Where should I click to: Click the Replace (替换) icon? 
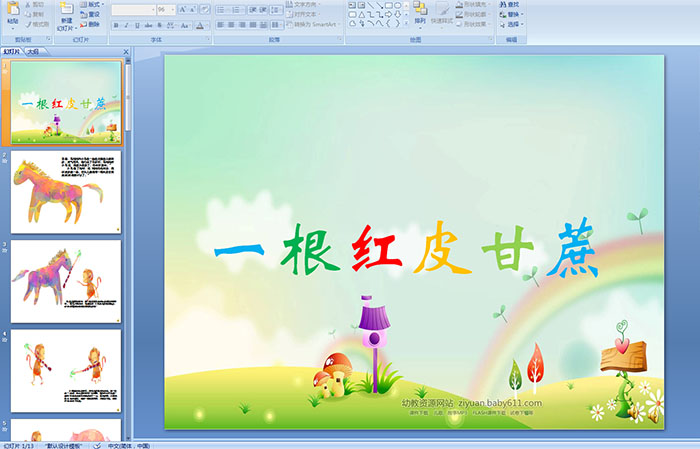513,15
